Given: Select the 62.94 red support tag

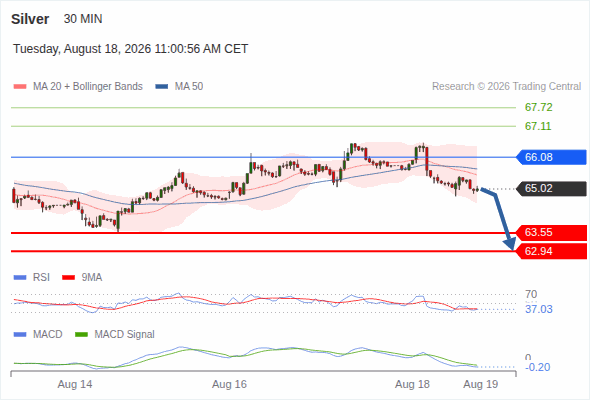Looking at the screenshot, I should 551,251.
